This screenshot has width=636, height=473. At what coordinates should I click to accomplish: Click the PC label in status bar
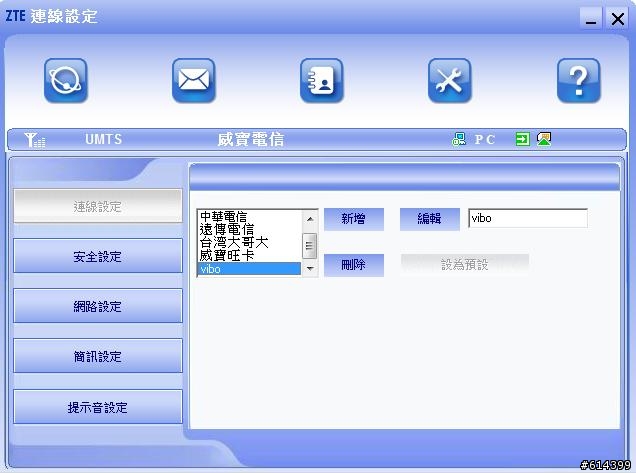tap(485, 140)
